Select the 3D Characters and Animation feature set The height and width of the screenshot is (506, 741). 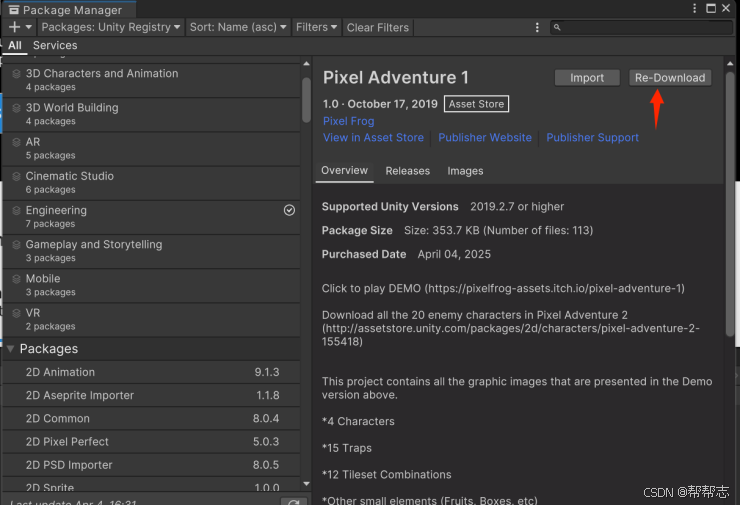tap(151, 80)
